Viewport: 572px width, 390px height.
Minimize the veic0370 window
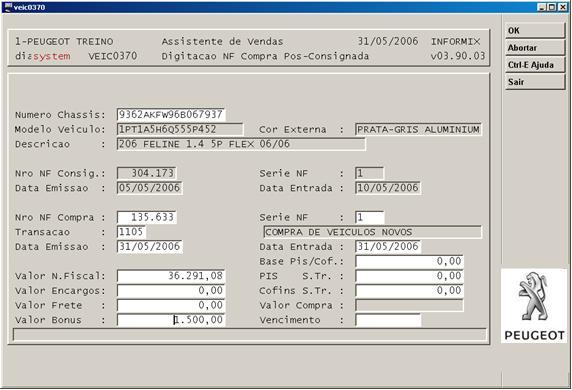point(542,7)
